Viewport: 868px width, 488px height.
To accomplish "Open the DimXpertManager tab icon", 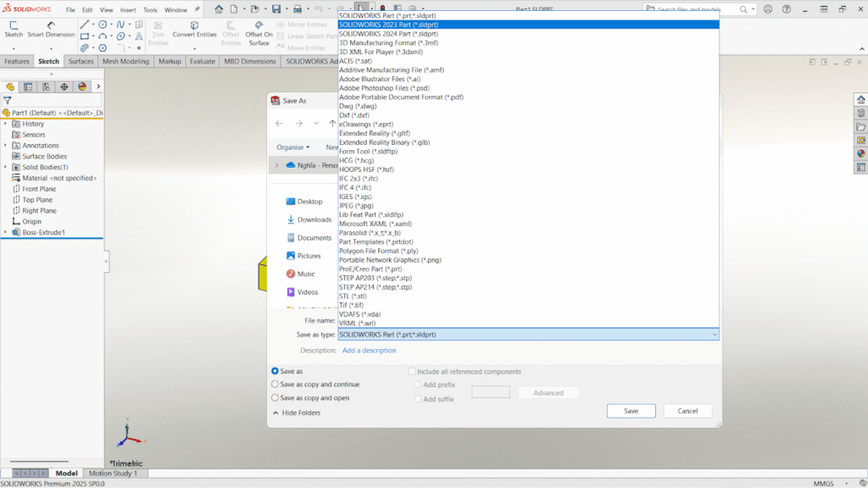I will [64, 87].
